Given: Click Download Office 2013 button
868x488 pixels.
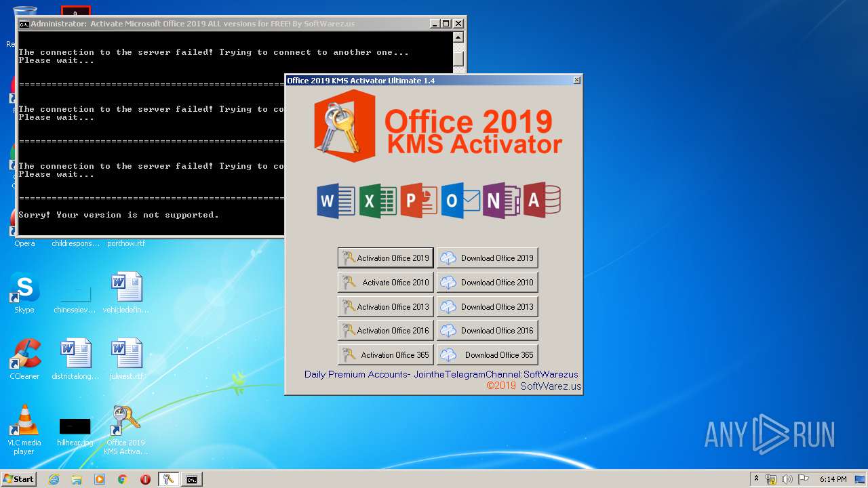Looking at the screenshot, I should [x=487, y=306].
